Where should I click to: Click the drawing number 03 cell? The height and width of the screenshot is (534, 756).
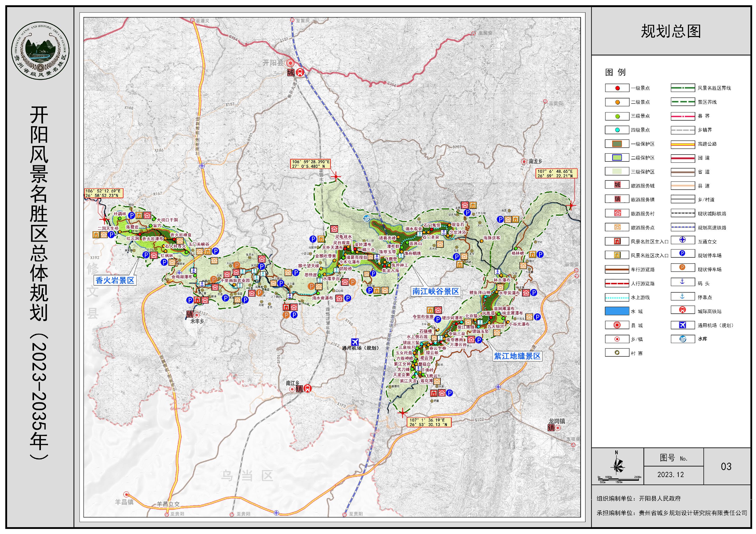pos(726,466)
